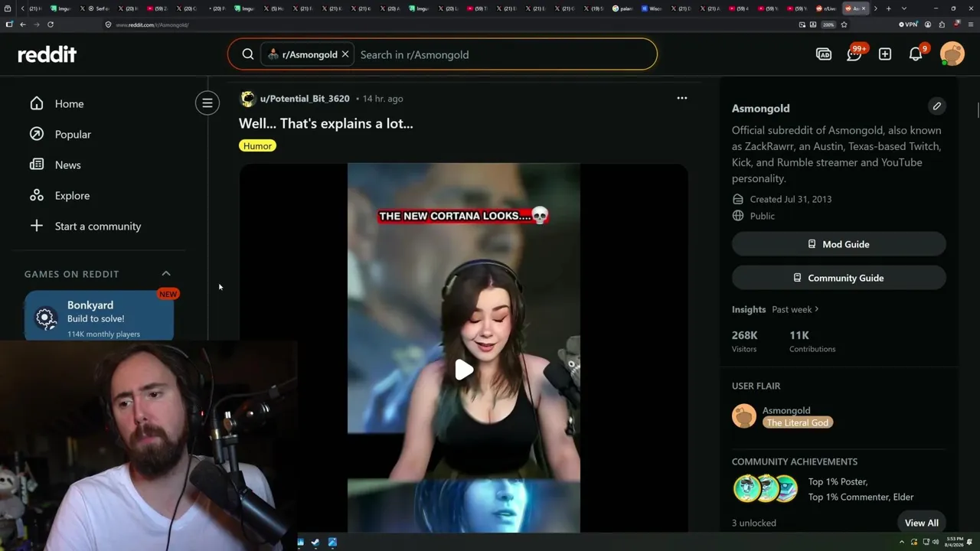Open the sidebar toggle browser button
This screenshot has width=980, height=551.
click(9, 24)
